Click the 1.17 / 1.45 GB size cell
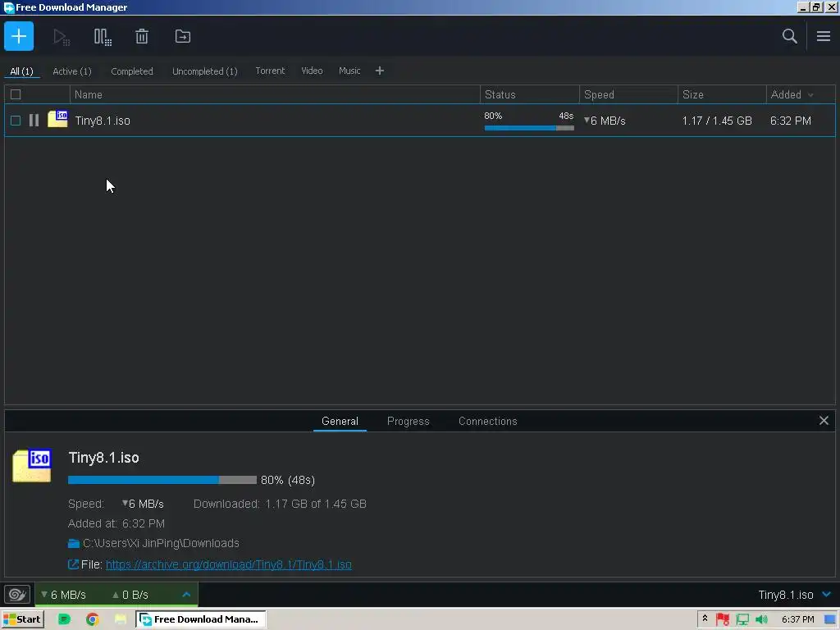The image size is (840, 630). (x=717, y=121)
